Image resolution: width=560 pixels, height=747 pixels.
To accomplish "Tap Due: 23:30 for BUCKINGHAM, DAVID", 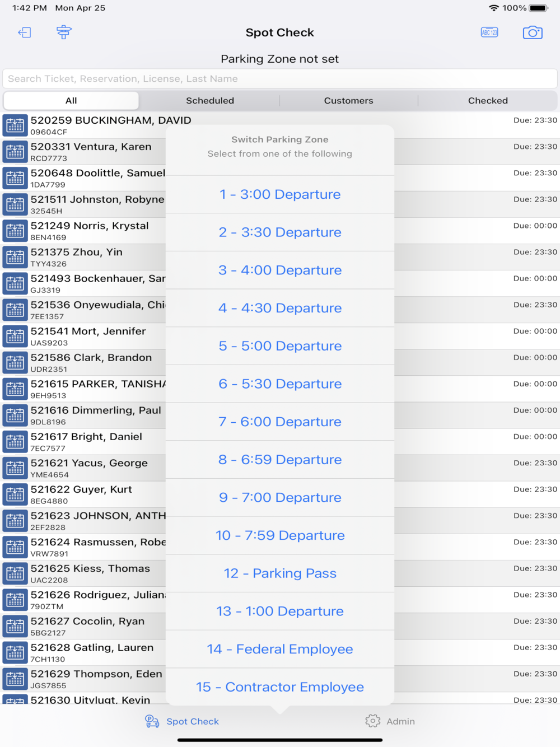I will pos(535,120).
